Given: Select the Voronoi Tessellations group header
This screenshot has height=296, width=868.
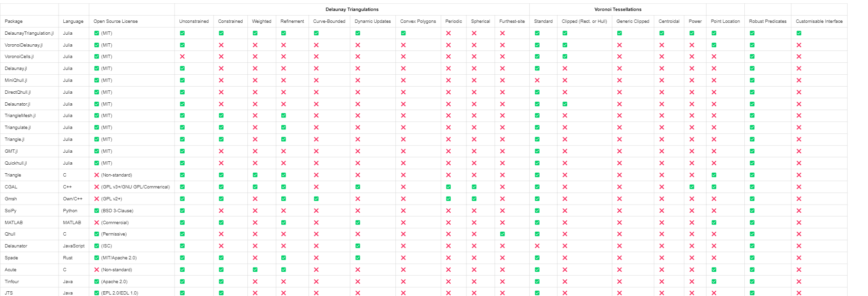Looking at the screenshot, I should tap(617, 10).
